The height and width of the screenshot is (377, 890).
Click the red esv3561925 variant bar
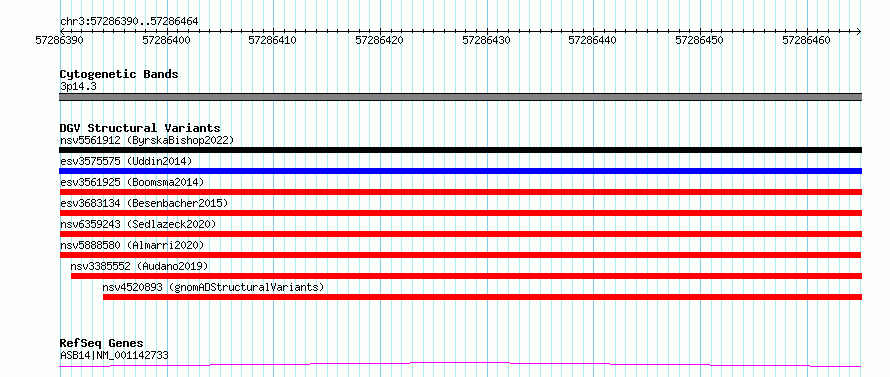[460, 192]
